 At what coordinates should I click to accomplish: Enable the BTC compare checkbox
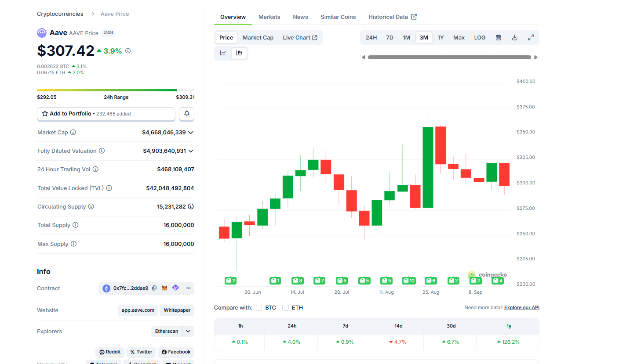[x=259, y=308]
